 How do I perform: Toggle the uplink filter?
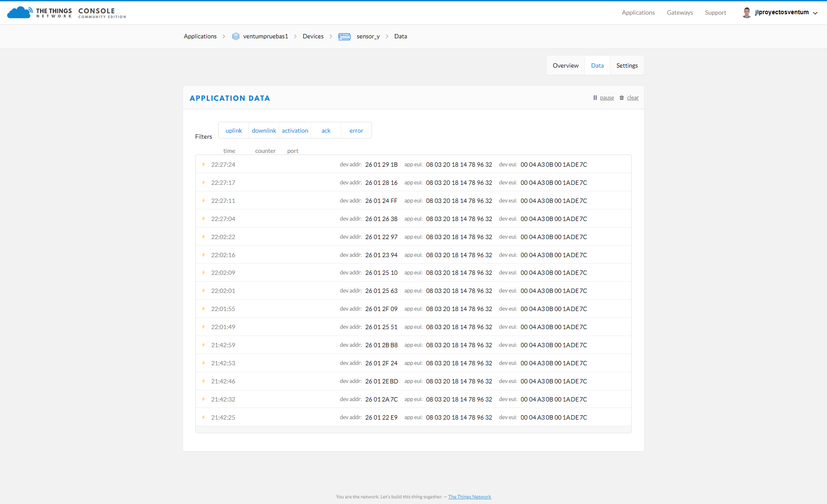point(234,131)
